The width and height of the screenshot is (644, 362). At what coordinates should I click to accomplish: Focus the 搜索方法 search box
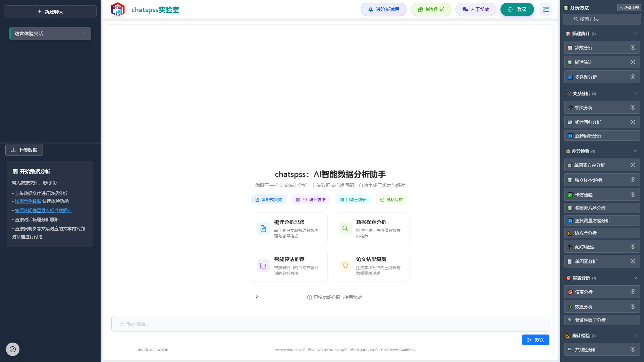(x=602, y=19)
